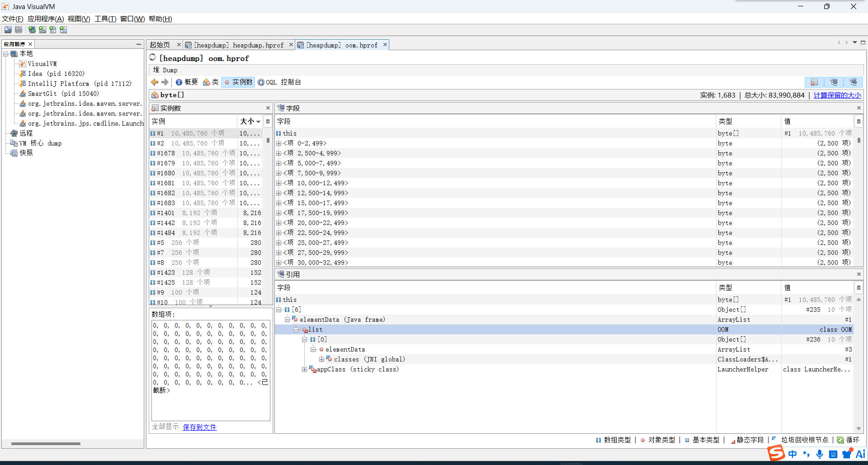
Task: Collapse the [6] reference node
Action: coord(279,310)
